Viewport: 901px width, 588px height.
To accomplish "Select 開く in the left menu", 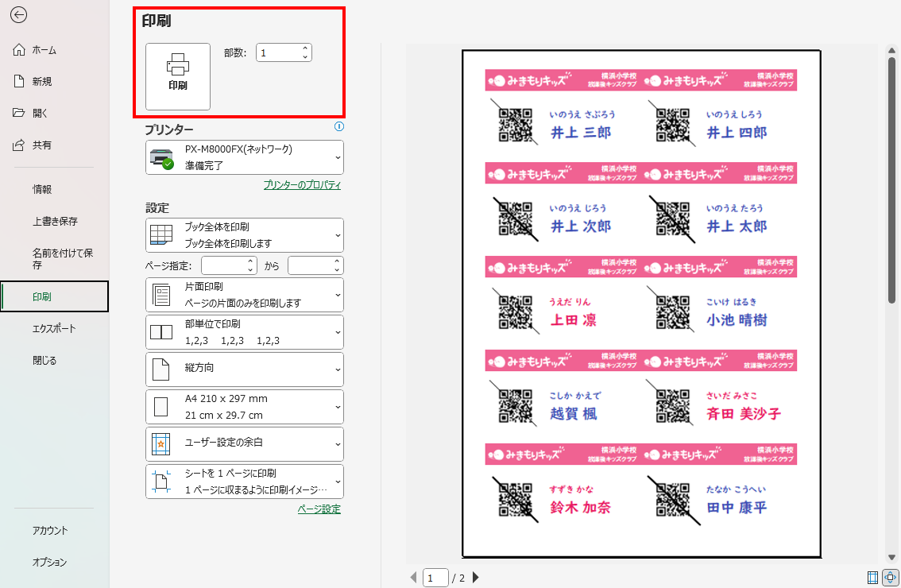I will coord(40,114).
